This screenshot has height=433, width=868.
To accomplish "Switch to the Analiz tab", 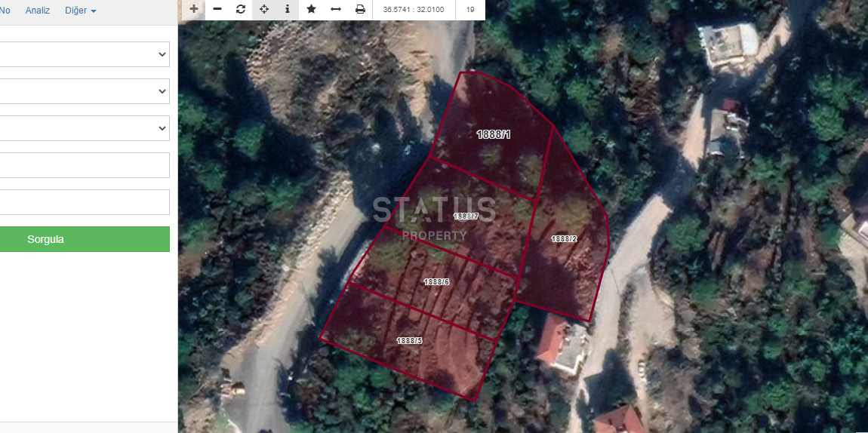I will coord(38,11).
